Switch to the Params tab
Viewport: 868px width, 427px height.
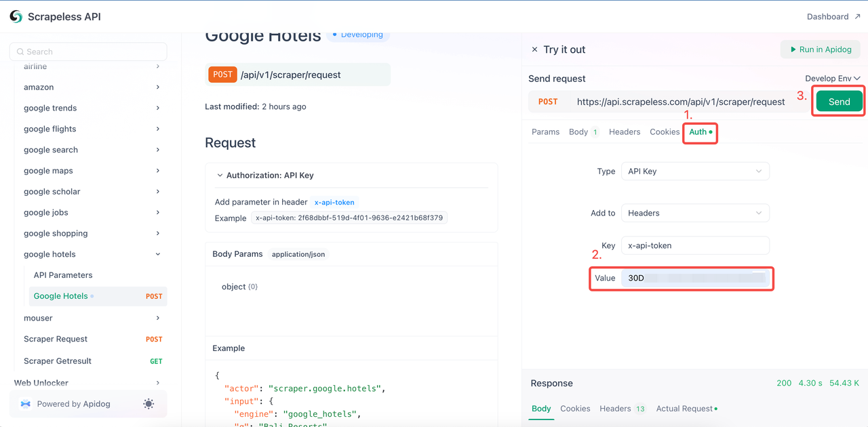point(545,131)
